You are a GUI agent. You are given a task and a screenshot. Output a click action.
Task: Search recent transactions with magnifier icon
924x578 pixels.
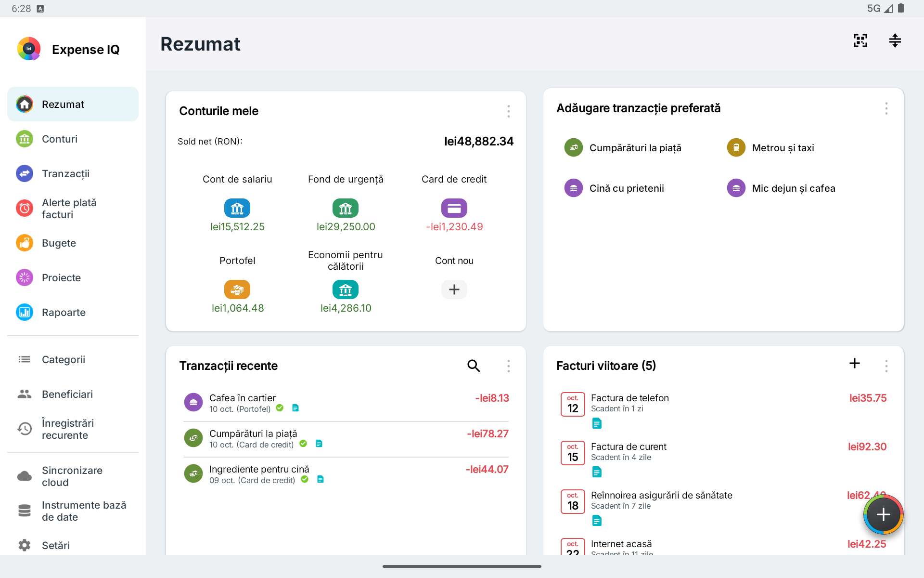474,366
